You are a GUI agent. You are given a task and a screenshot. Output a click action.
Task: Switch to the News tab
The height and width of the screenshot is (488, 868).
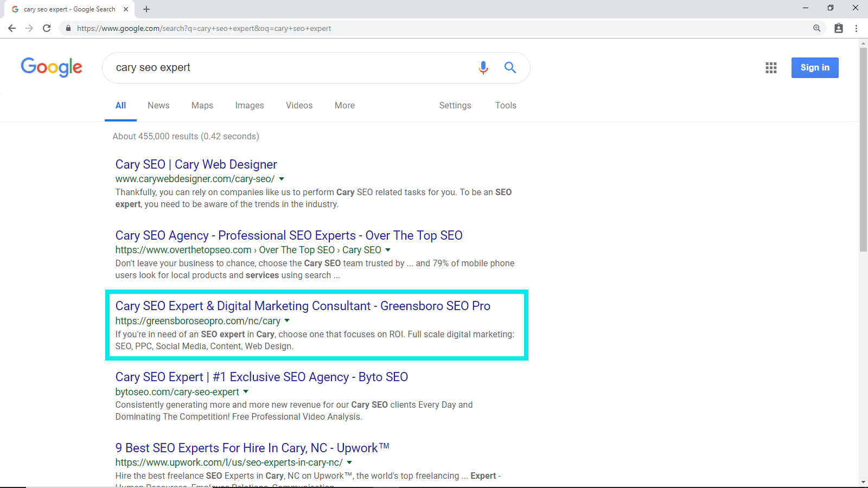(x=158, y=106)
